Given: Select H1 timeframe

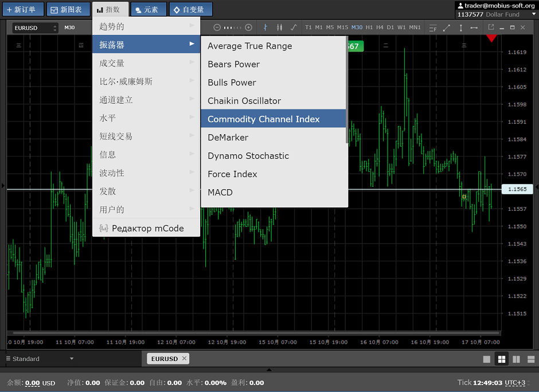Looking at the screenshot, I should pos(369,28).
